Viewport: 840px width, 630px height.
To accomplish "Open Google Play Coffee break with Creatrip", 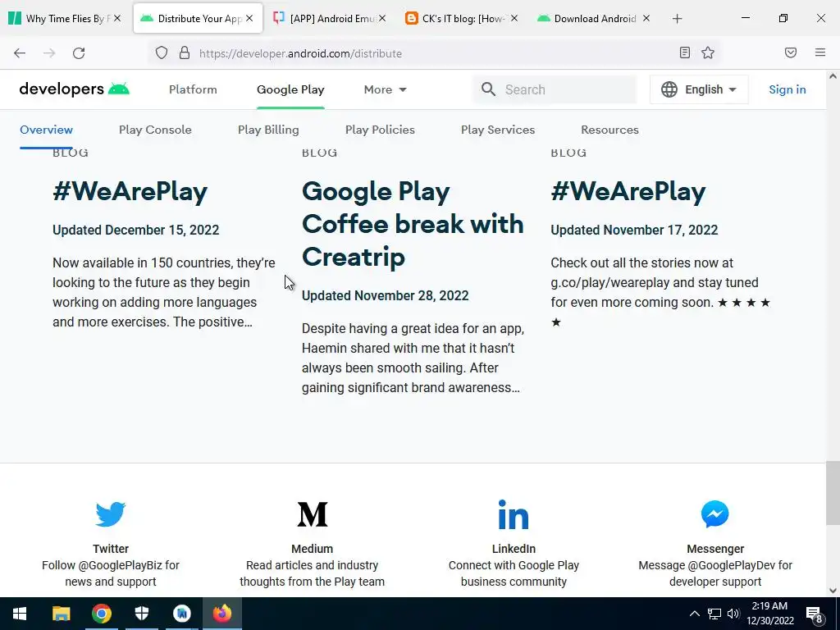I will [x=413, y=224].
